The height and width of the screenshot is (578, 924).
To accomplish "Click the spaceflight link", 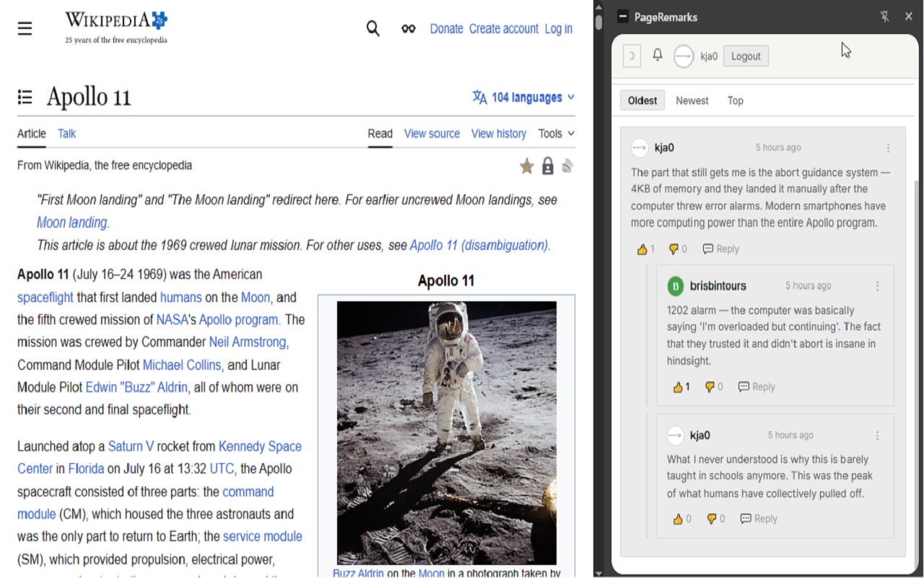I will tap(45, 298).
